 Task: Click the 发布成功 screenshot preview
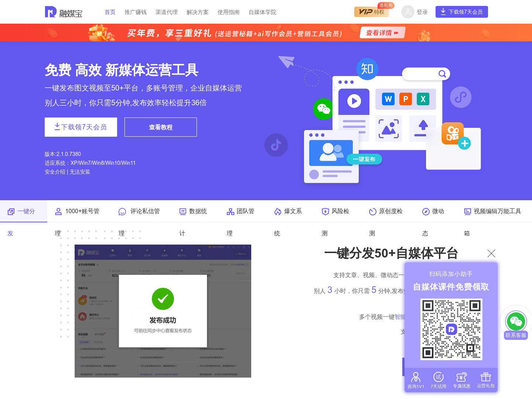pos(163,311)
